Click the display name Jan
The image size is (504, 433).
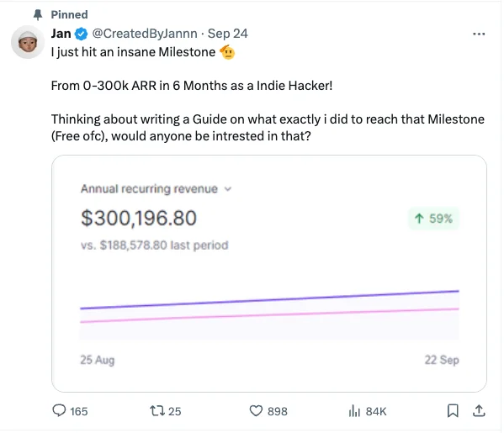[x=61, y=34]
